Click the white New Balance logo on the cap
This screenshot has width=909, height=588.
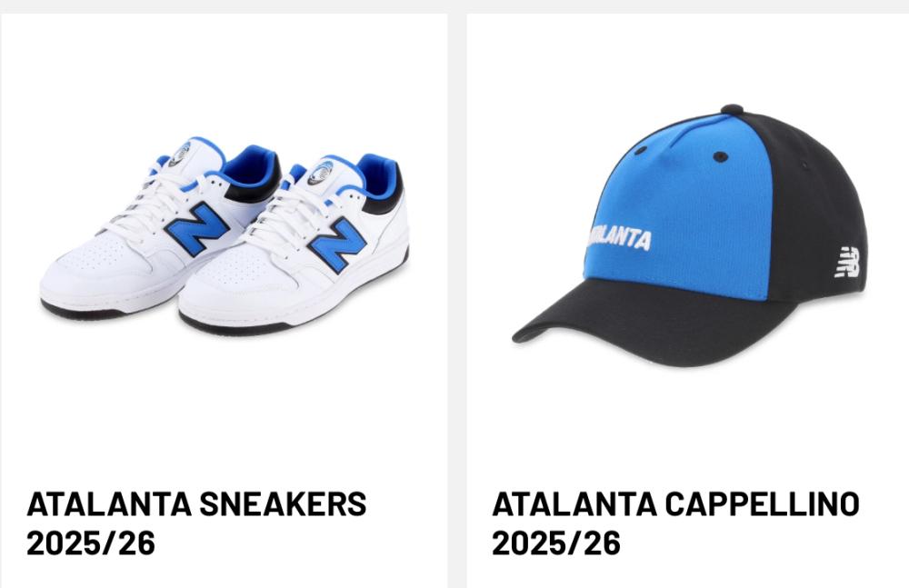pos(847,262)
